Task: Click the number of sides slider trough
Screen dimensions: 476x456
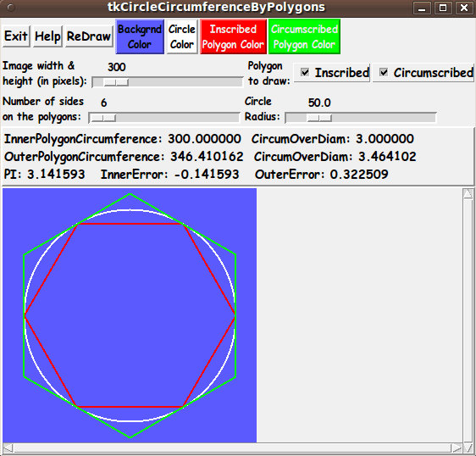Action: [x=164, y=118]
